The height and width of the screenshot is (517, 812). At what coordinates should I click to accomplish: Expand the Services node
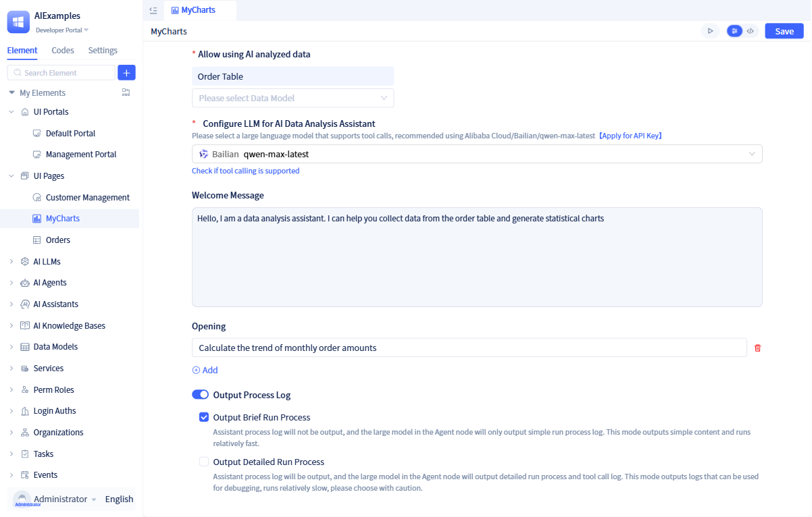pyautogui.click(x=11, y=369)
